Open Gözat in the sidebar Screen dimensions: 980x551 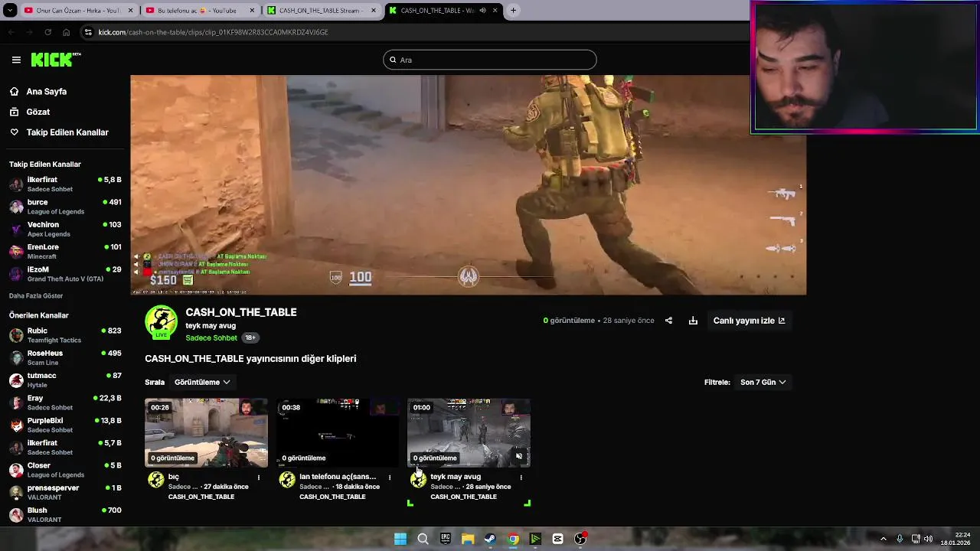pos(38,112)
